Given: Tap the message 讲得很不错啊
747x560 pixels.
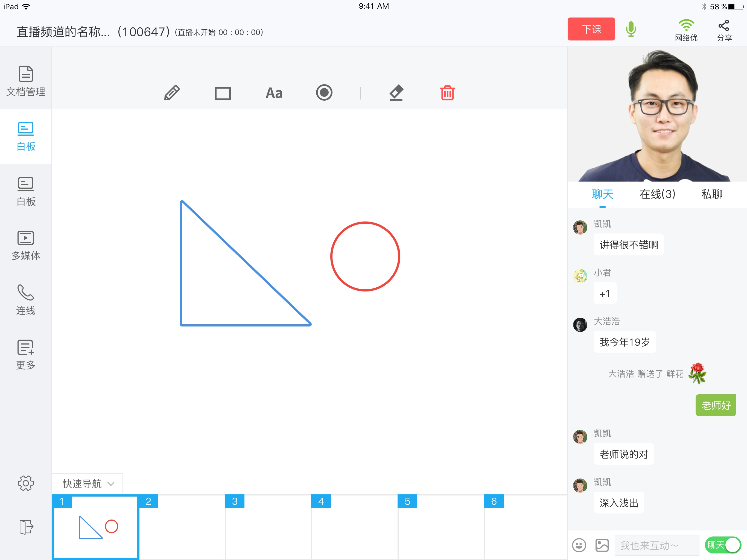Looking at the screenshot, I should pyautogui.click(x=629, y=244).
